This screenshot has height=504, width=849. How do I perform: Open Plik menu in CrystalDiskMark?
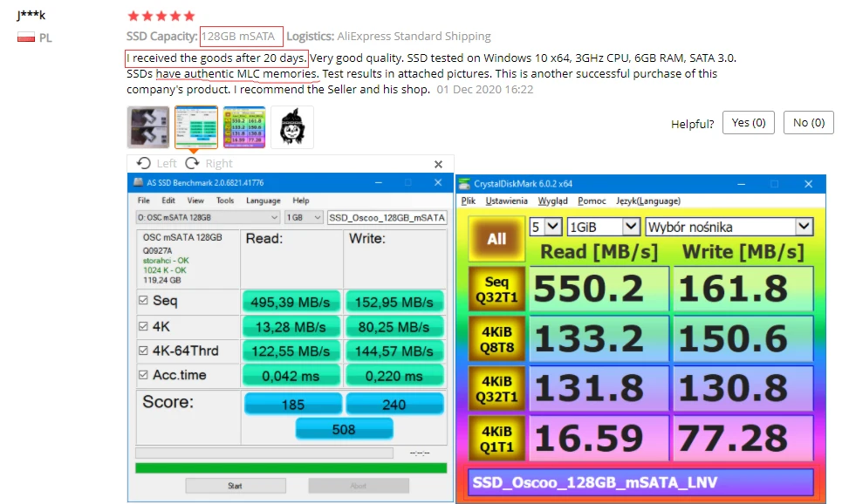[469, 201]
